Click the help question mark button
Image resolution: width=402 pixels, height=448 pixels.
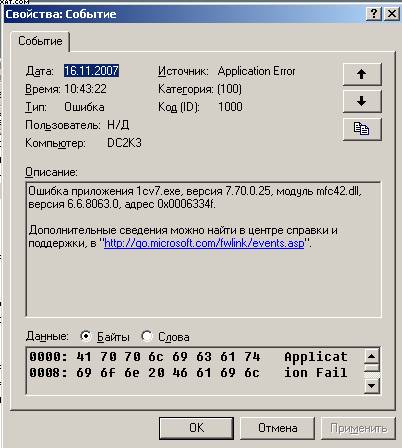point(374,14)
